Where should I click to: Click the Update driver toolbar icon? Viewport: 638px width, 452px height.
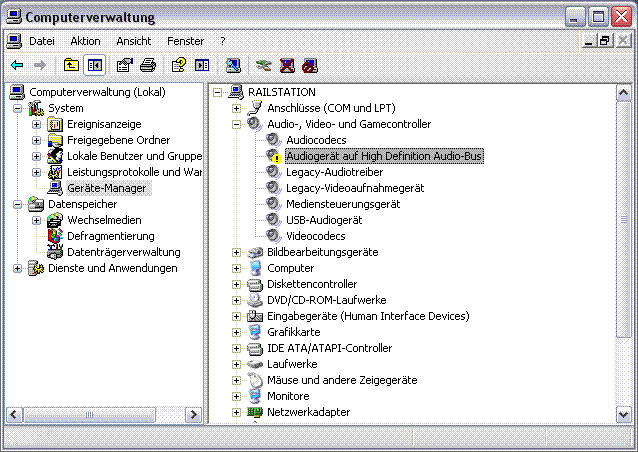click(264, 65)
